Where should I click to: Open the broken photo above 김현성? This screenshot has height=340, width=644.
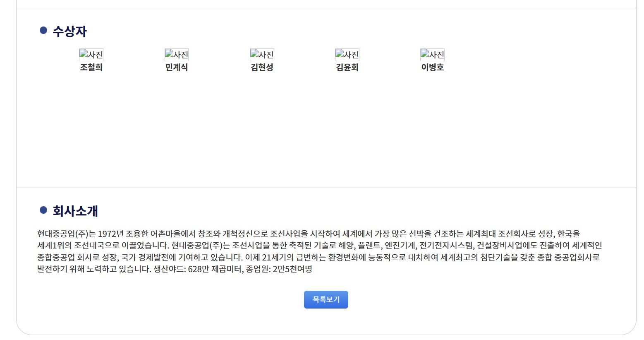(x=262, y=55)
